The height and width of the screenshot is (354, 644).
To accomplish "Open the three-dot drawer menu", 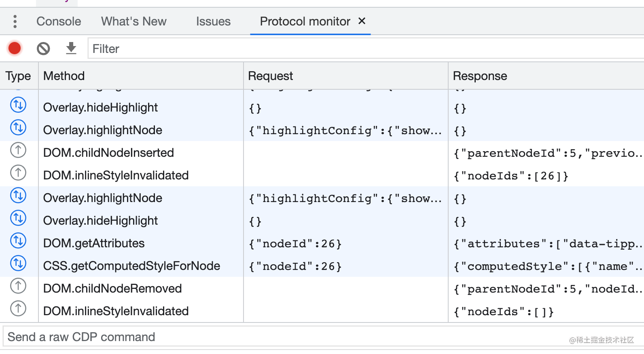I will pyautogui.click(x=15, y=21).
